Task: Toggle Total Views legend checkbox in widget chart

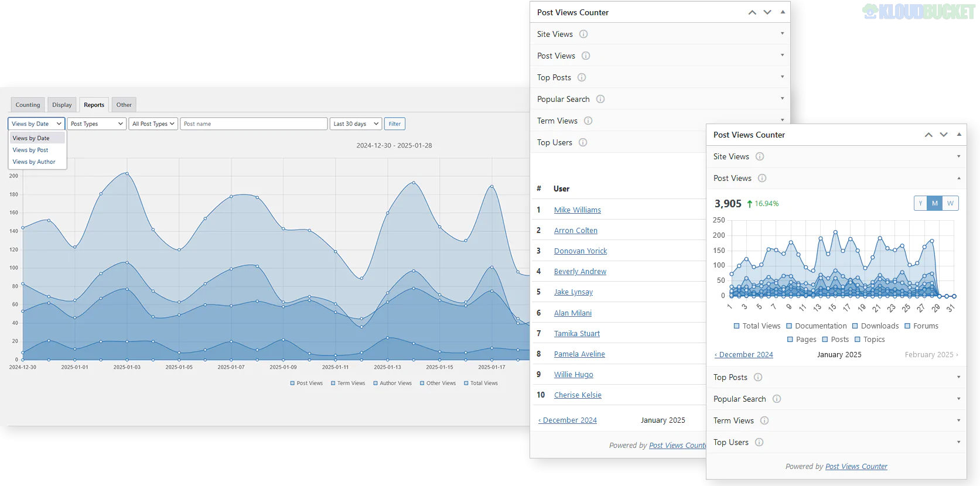Action: click(x=736, y=326)
